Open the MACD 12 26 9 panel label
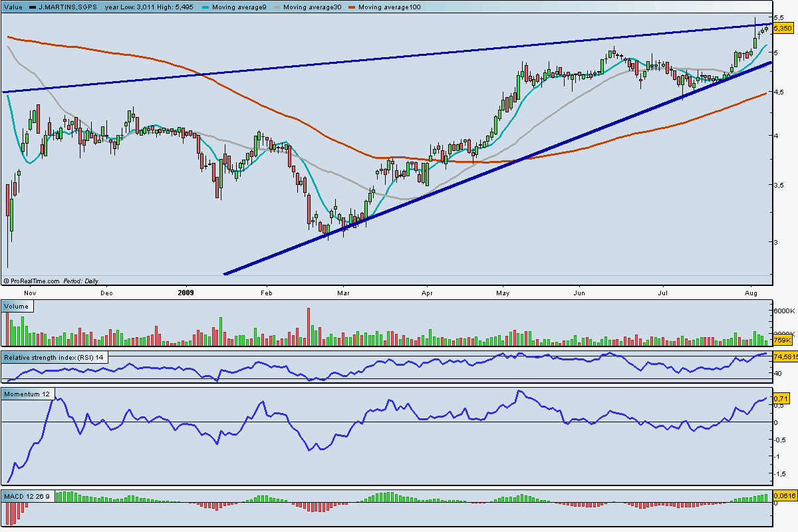 [28, 497]
